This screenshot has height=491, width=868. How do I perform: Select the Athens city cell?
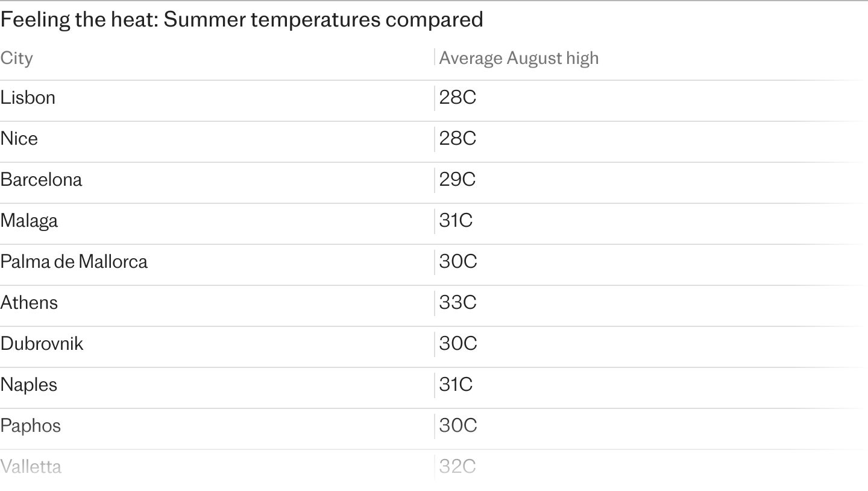click(29, 302)
